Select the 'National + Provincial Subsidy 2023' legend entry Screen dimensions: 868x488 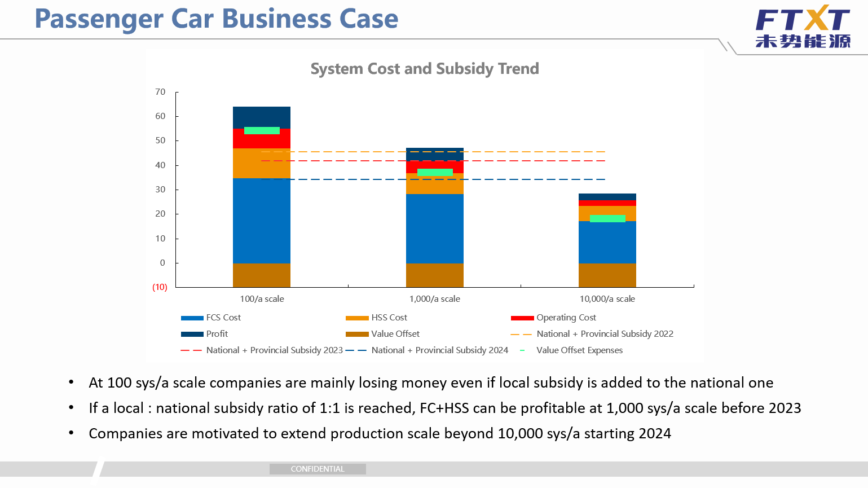click(262, 350)
